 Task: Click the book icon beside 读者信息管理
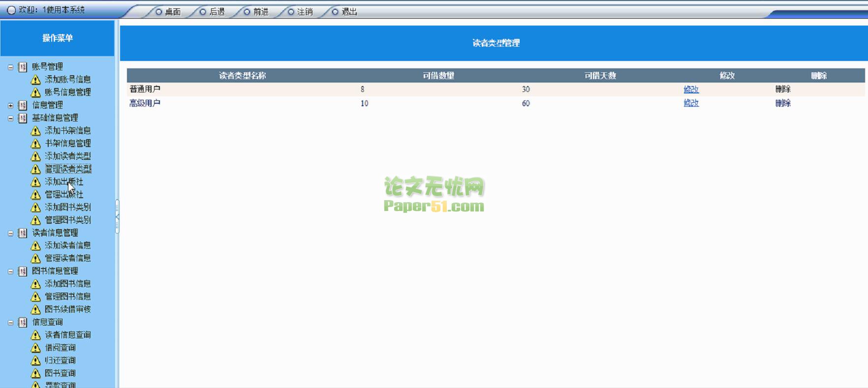[22, 233]
